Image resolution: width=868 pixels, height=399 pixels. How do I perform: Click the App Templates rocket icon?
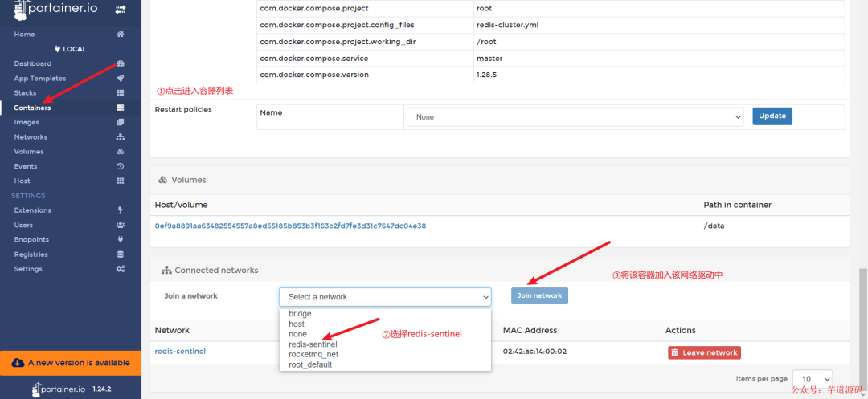(x=120, y=79)
